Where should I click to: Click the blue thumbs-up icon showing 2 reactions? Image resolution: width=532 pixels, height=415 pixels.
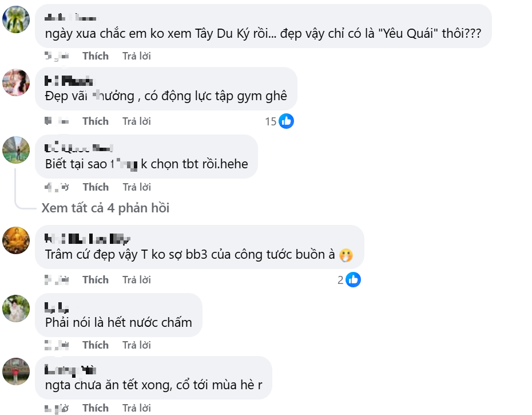tap(353, 279)
